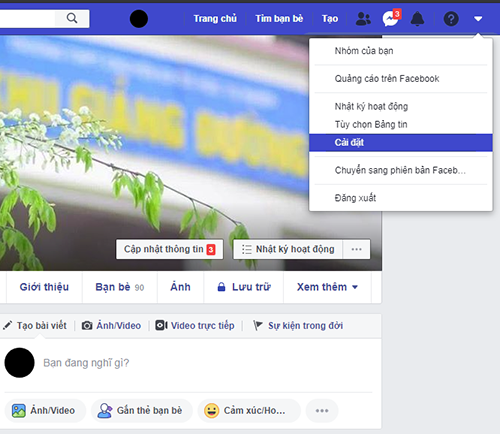
Task: Open the notifications bell
Action: tap(417, 19)
